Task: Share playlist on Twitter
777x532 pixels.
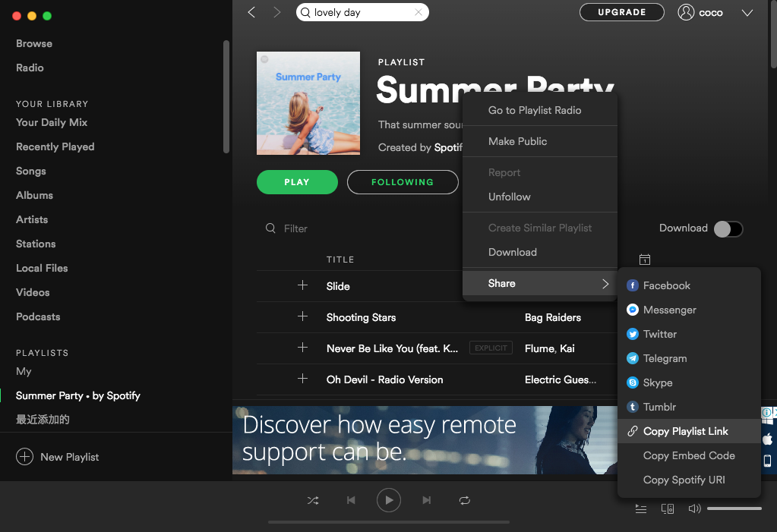Action: click(659, 334)
